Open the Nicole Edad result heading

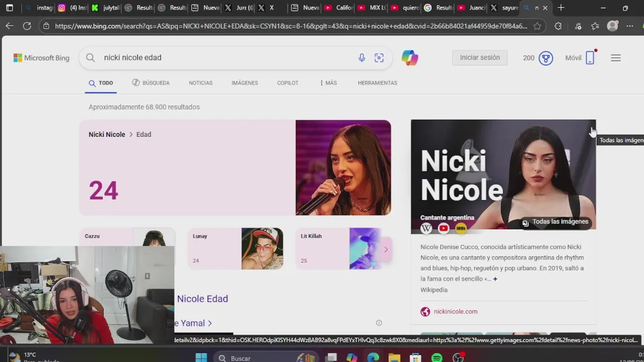202,299
